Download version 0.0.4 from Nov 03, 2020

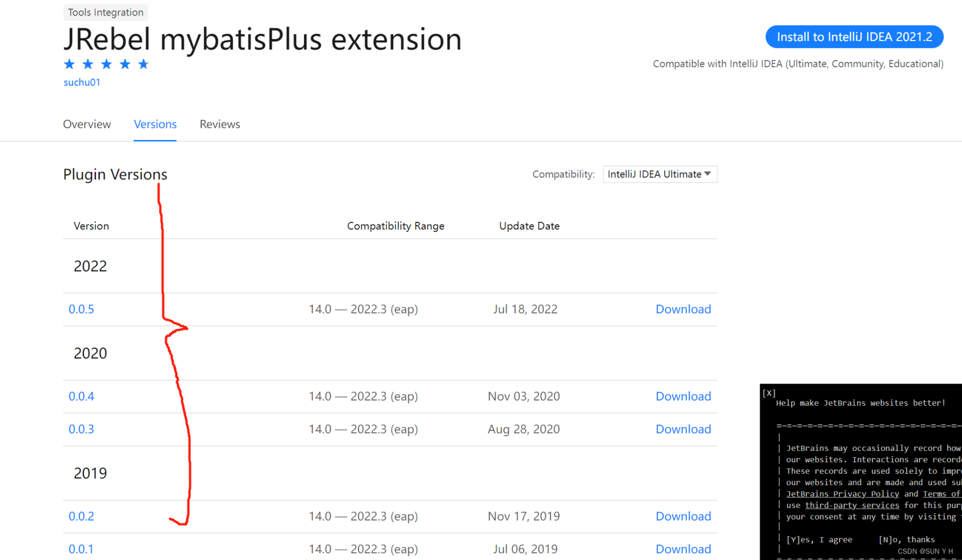683,397
